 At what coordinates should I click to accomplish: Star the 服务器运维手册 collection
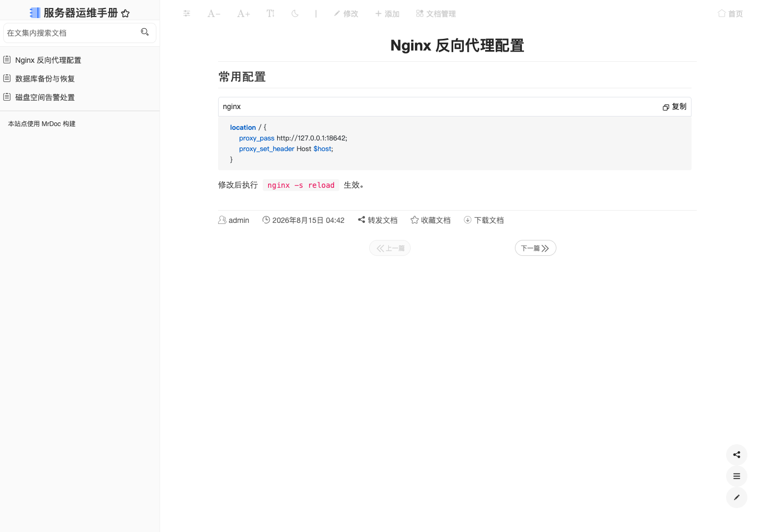pyautogui.click(x=126, y=13)
